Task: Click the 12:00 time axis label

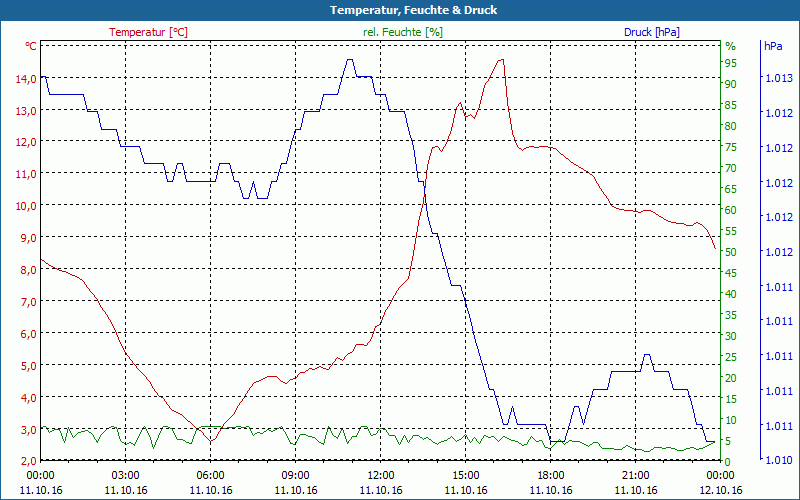Action: (x=380, y=475)
